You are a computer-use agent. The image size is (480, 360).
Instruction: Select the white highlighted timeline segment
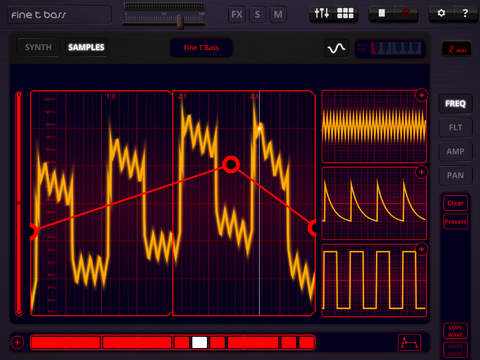199,342
